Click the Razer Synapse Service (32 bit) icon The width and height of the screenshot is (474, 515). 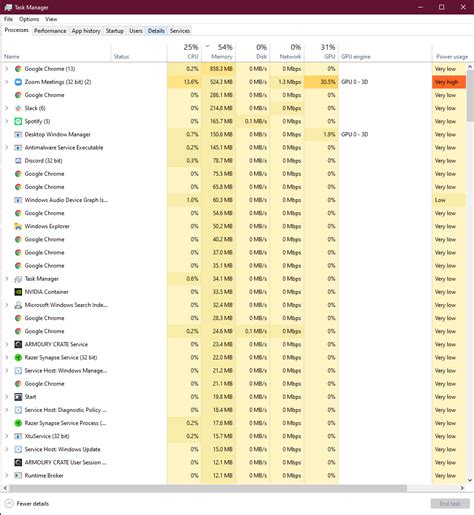pyautogui.click(x=18, y=358)
